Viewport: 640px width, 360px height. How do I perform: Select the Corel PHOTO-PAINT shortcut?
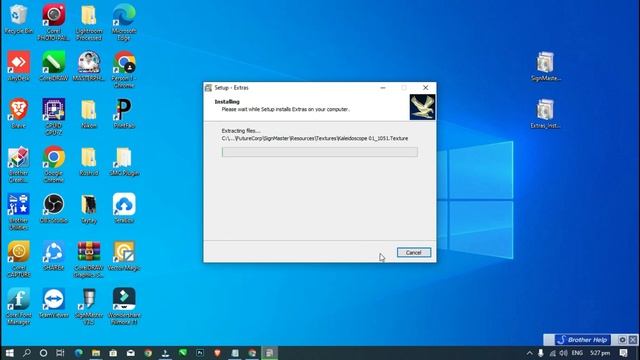click(x=54, y=22)
